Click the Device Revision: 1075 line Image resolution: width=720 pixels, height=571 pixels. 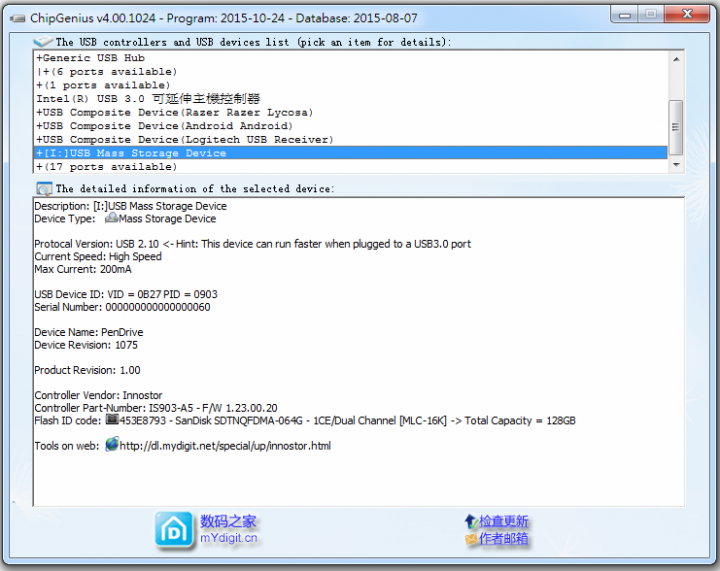86,345
